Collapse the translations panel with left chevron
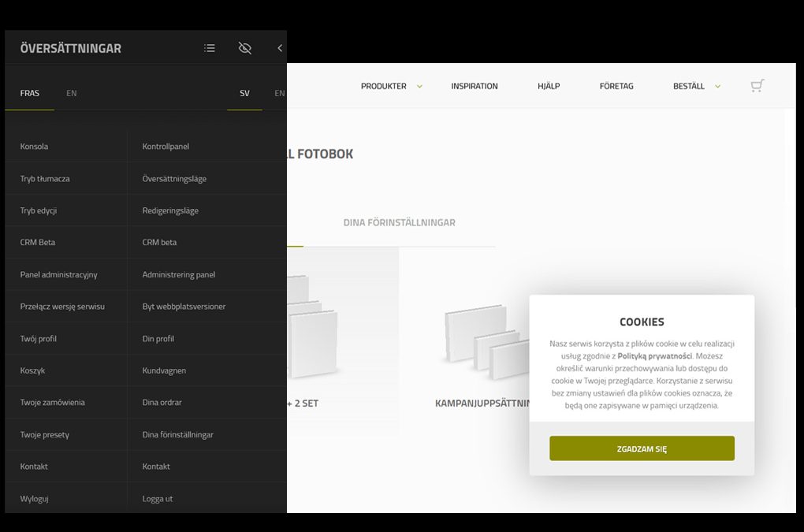The width and height of the screenshot is (804, 532). click(279, 48)
